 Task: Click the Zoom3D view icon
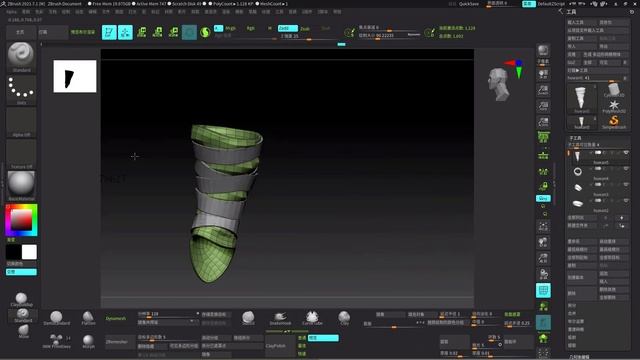pyautogui.click(x=543, y=258)
